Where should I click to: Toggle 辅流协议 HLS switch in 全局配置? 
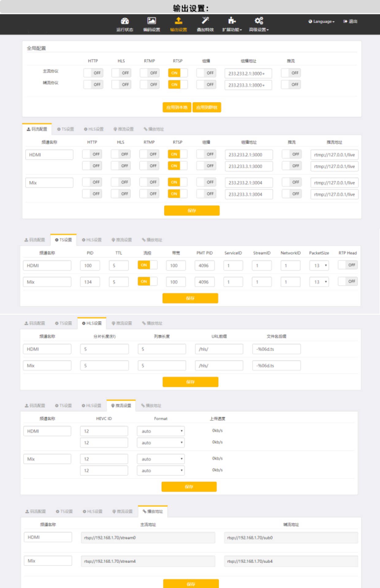coord(121,85)
